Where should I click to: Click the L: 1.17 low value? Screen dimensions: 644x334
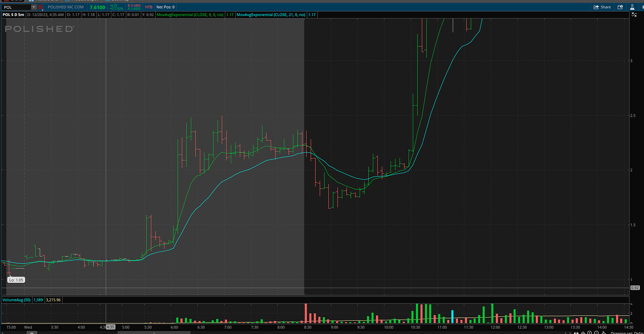coord(104,15)
